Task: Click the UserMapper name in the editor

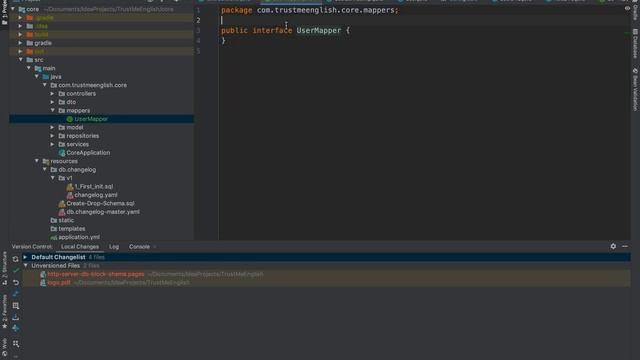Action: pos(319,31)
